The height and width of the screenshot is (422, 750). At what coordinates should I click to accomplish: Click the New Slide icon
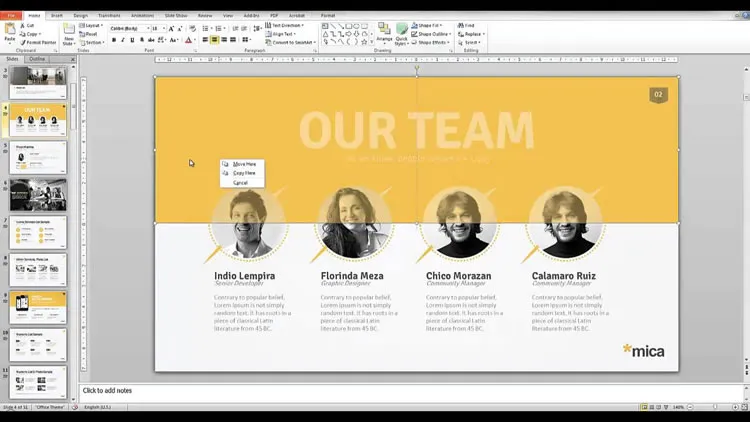click(x=69, y=29)
